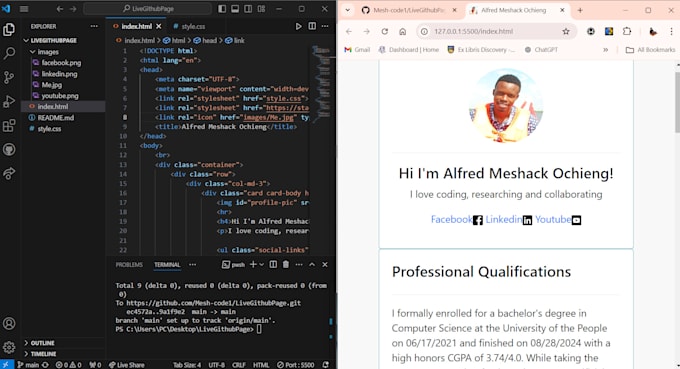Open the Explorer view in activity bar
Screen dimensions: 680x369
(9, 29)
